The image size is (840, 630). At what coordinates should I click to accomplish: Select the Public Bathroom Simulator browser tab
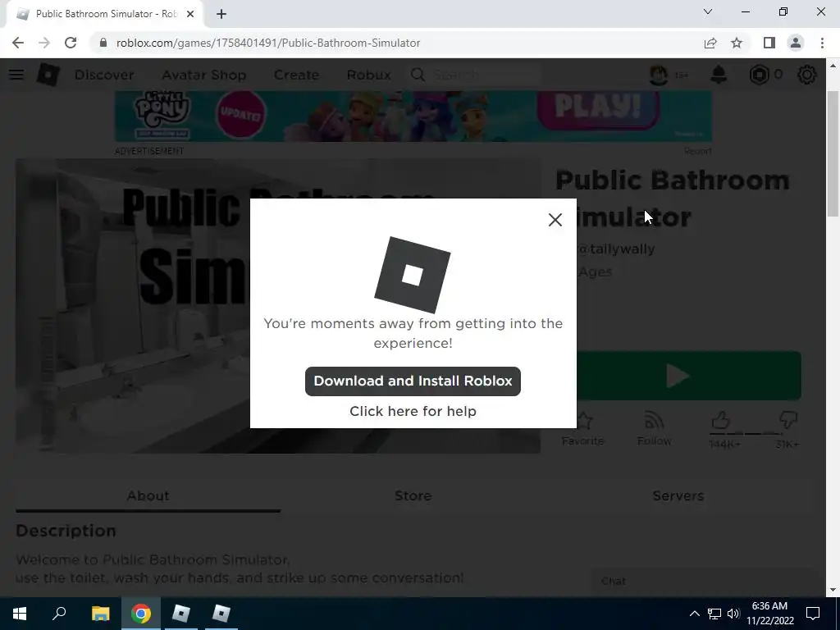pos(104,15)
